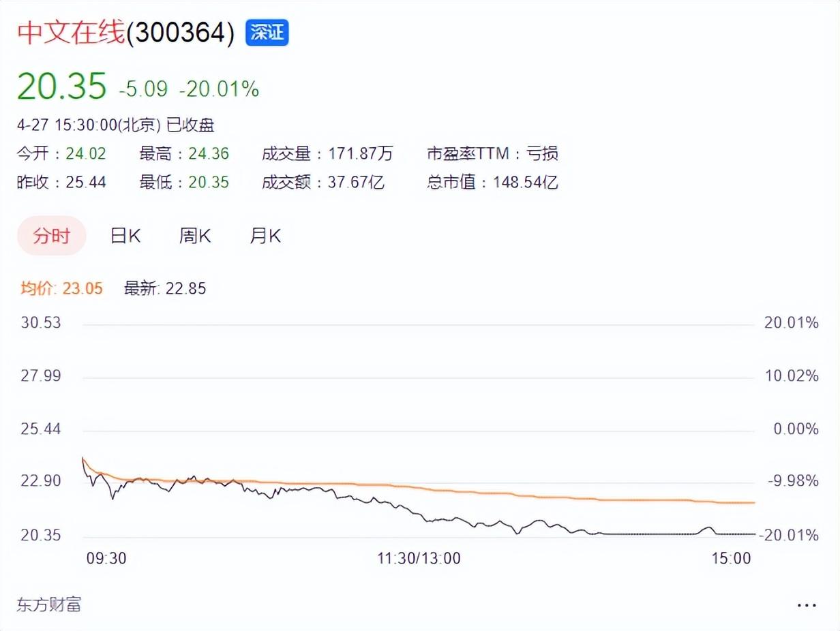840x631 pixels.
Task: Click the 今开 value 24.02
Action: pyautogui.click(x=86, y=154)
